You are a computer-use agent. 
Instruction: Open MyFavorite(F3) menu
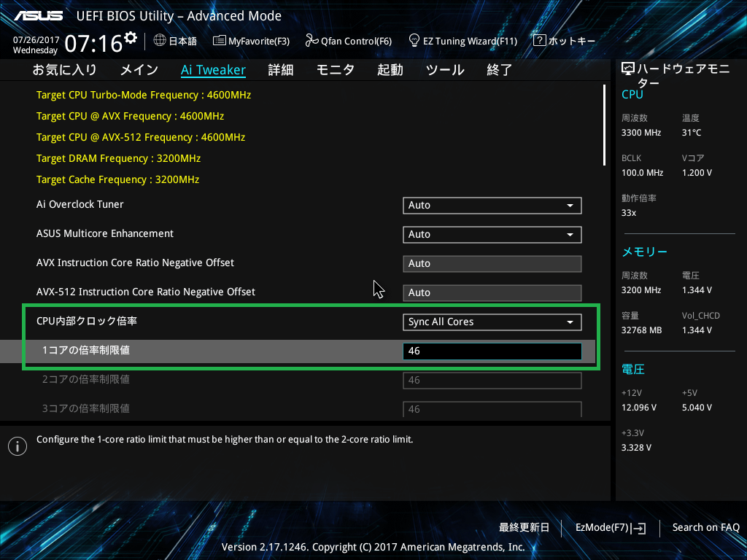[251, 41]
